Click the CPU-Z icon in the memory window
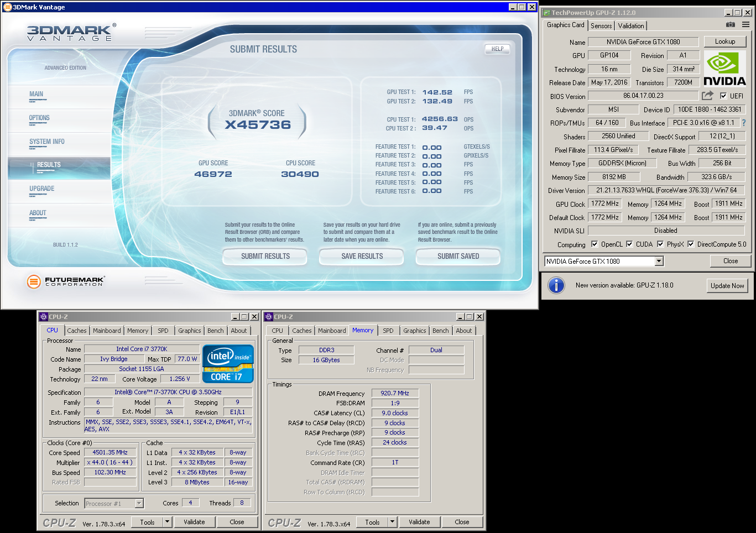This screenshot has height=533, width=756. 269,317
